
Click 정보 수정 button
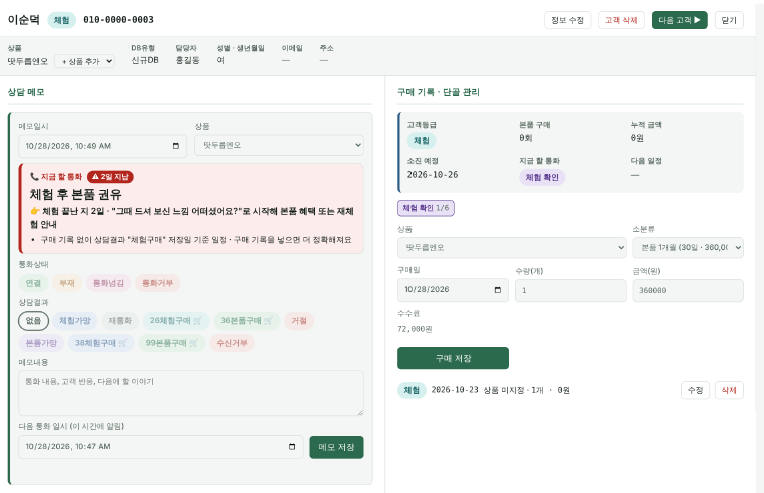567,20
